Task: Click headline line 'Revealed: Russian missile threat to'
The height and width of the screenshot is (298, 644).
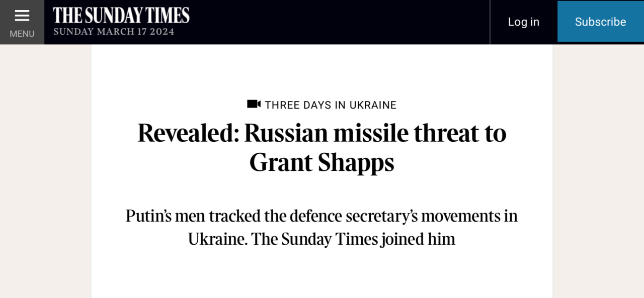Action: [x=322, y=133]
